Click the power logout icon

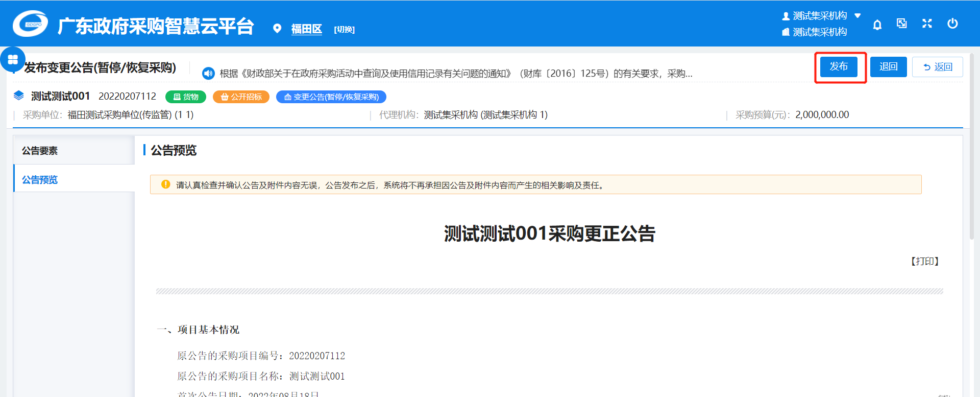pyautogui.click(x=952, y=24)
